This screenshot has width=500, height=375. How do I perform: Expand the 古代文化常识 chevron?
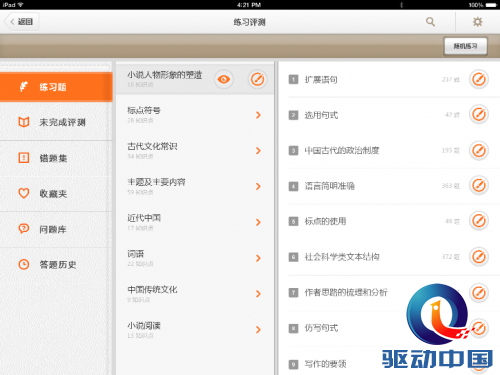(258, 151)
